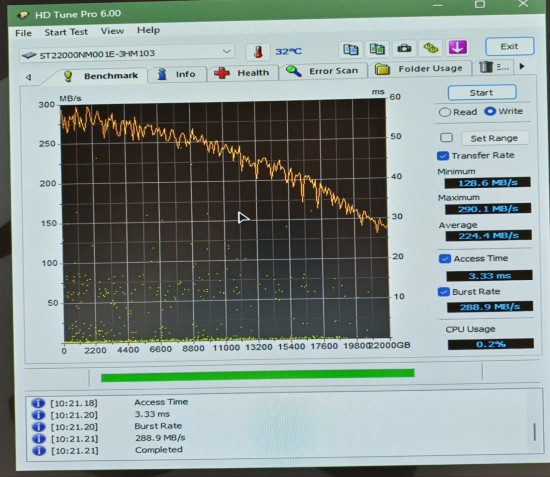
Task: Close the HD Tune Pro window
Action: 523,4
